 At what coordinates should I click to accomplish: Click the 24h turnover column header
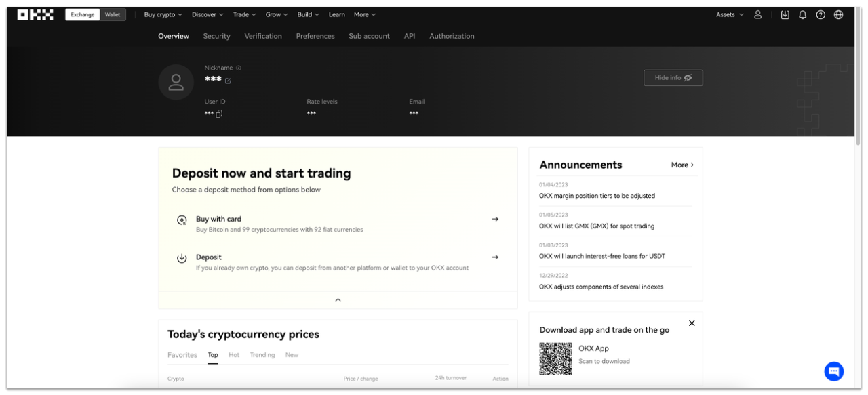tap(451, 378)
